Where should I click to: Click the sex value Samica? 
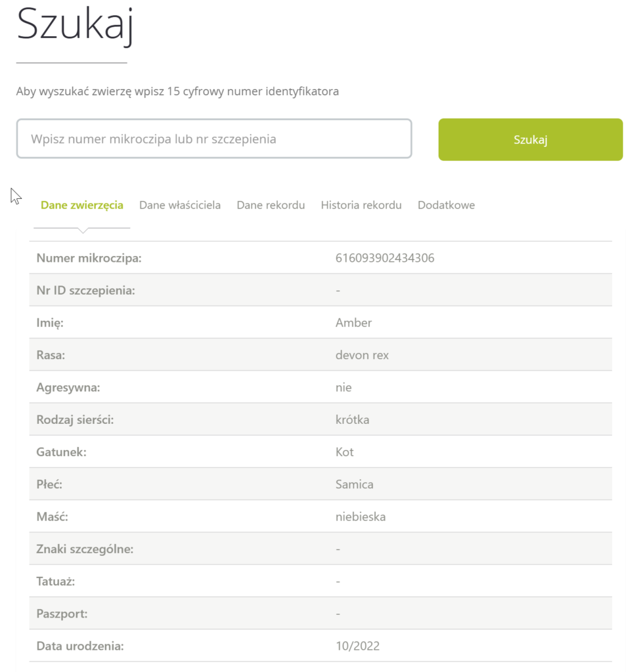tap(354, 485)
